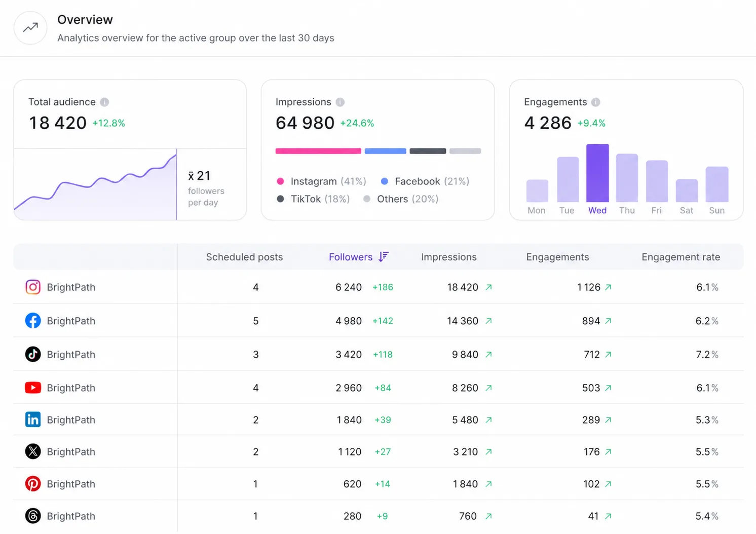Click the YouTube icon for BrightPath

coord(33,388)
